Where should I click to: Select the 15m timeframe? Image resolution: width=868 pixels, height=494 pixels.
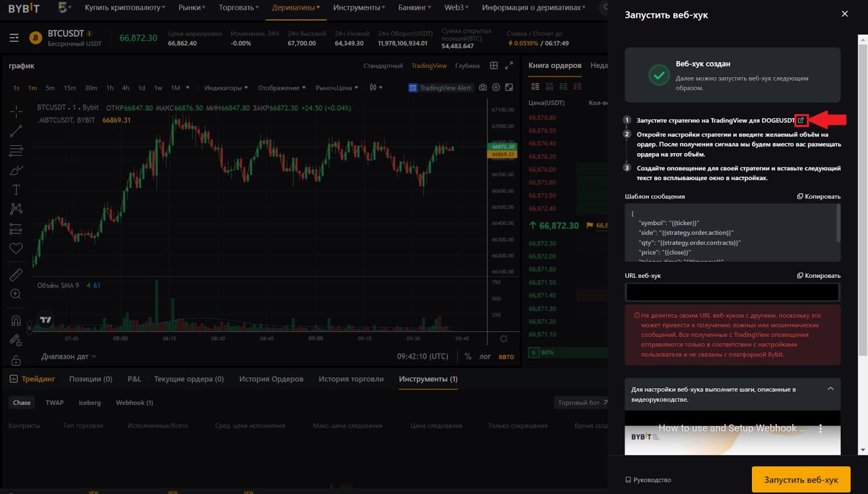[x=69, y=88]
